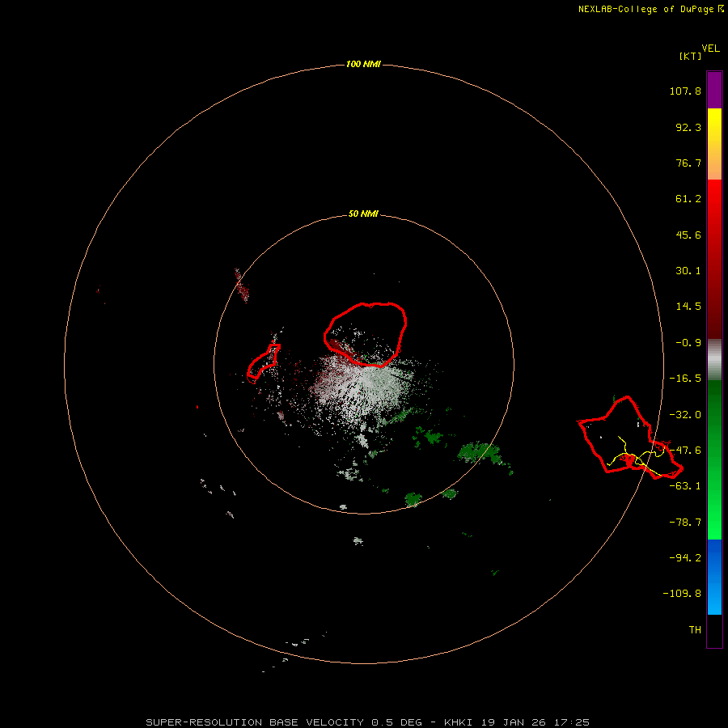The height and width of the screenshot is (728, 728).
Task: Click the 50 NMI range ring label
Action: click(363, 214)
